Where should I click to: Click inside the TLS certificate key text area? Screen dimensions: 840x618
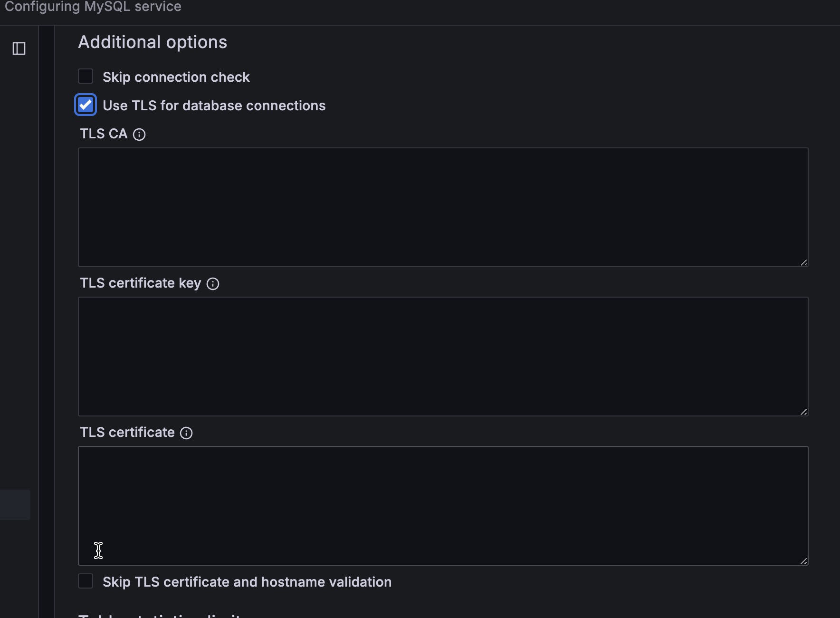442,357
